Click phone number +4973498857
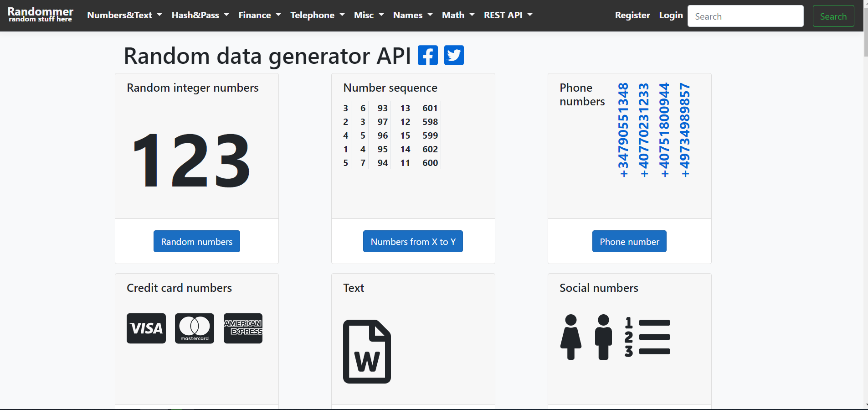The width and height of the screenshot is (868, 410). [x=684, y=130]
